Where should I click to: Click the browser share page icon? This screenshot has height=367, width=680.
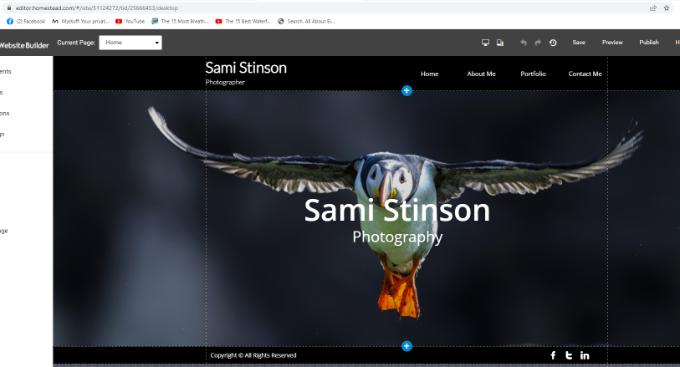pyautogui.click(x=653, y=8)
